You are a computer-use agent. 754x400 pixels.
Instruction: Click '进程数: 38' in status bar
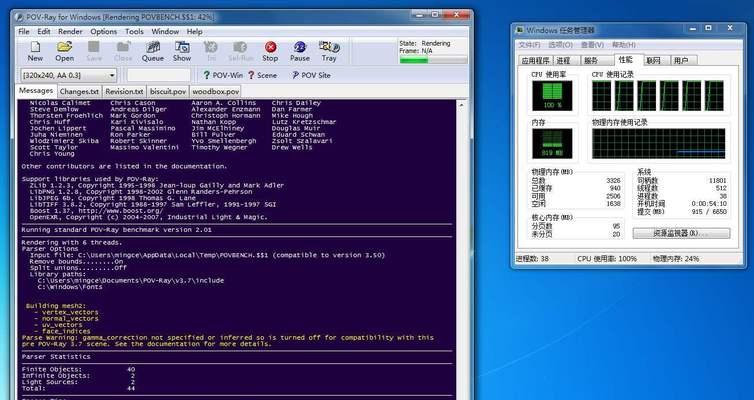pos(532,259)
